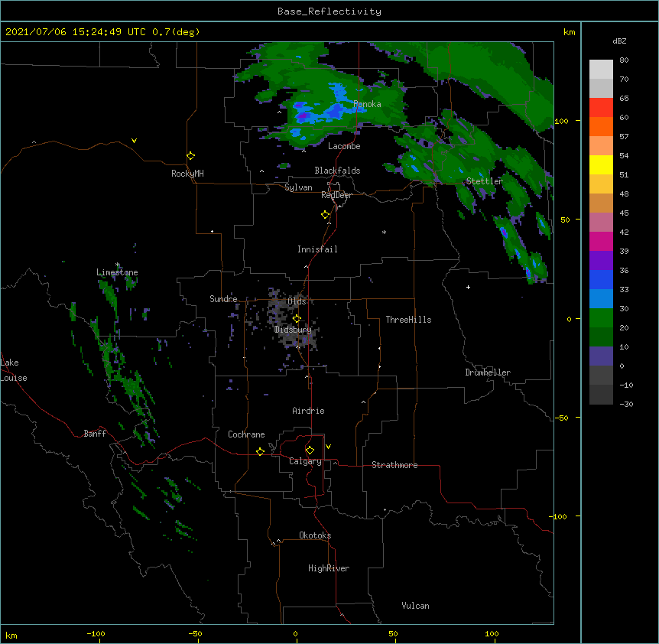Click the purple 39-36 dBZ legend swatch
The width and height of the screenshot is (659, 644).
point(601,260)
